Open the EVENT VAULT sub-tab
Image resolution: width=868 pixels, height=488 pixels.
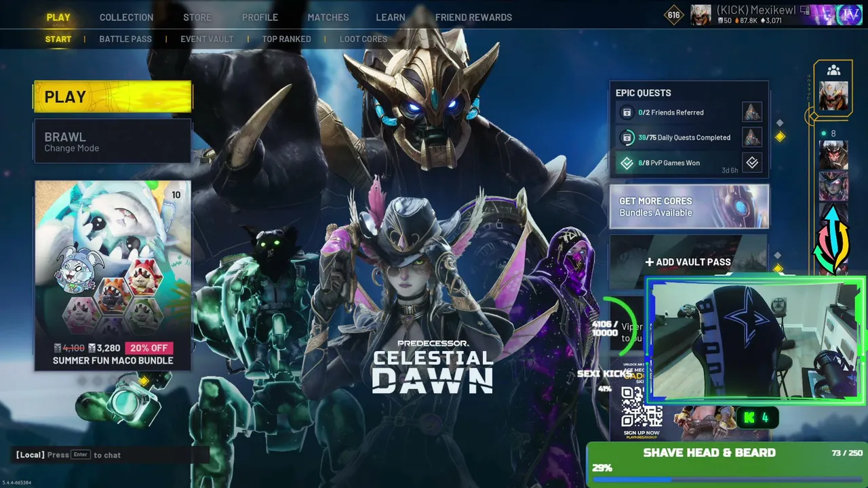[x=207, y=39]
